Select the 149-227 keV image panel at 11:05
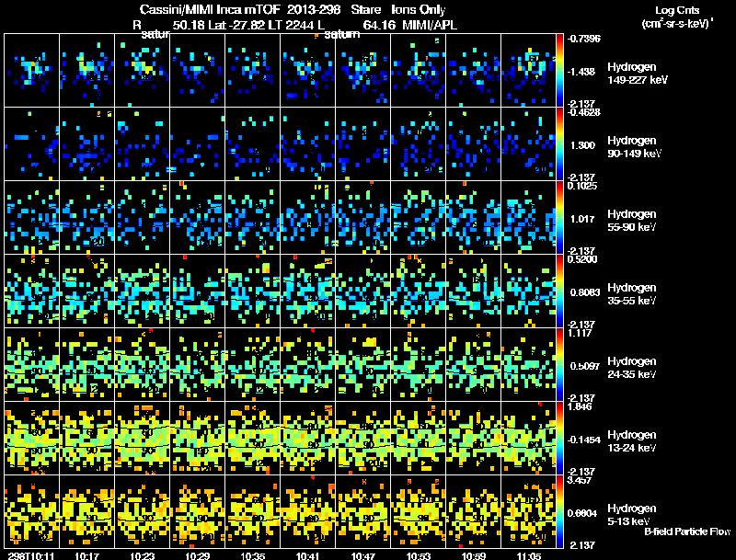 click(528, 70)
